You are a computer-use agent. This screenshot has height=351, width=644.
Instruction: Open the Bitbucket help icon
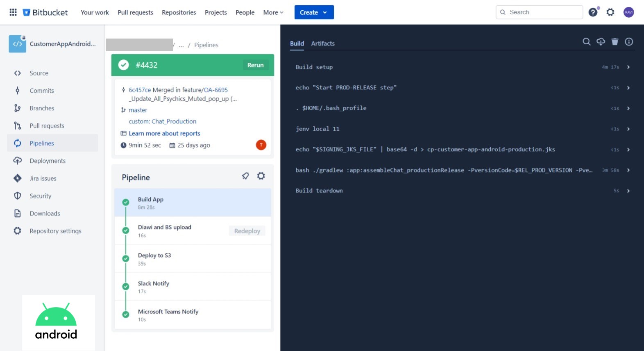click(593, 12)
